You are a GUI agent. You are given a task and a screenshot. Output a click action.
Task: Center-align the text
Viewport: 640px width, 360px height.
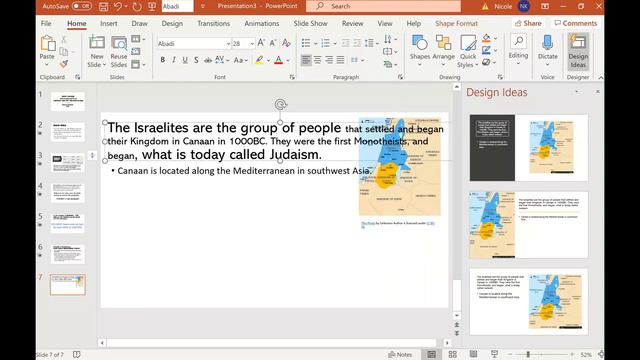(x=317, y=60)
